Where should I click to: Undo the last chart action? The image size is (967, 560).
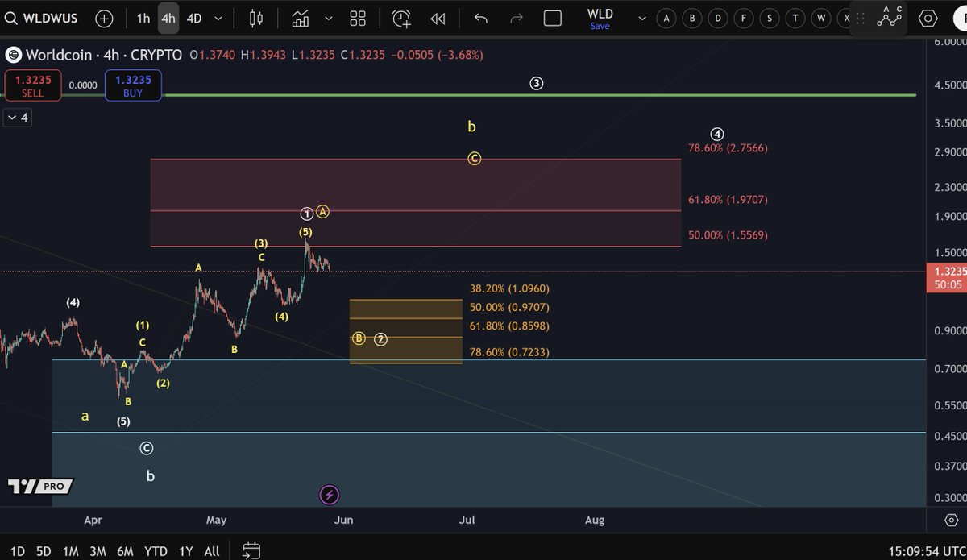[x=481, y=18]
